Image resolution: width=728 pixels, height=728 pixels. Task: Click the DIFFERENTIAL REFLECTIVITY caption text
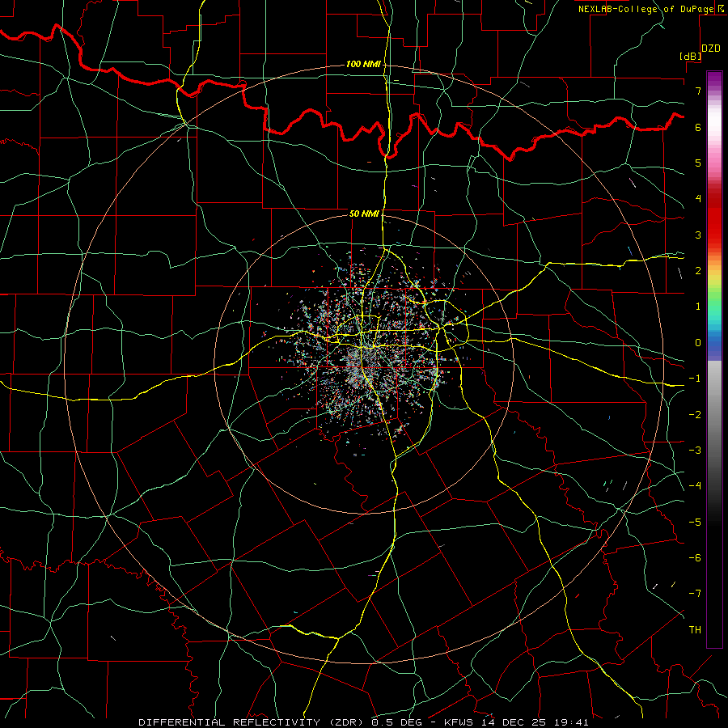pos(229,722)
